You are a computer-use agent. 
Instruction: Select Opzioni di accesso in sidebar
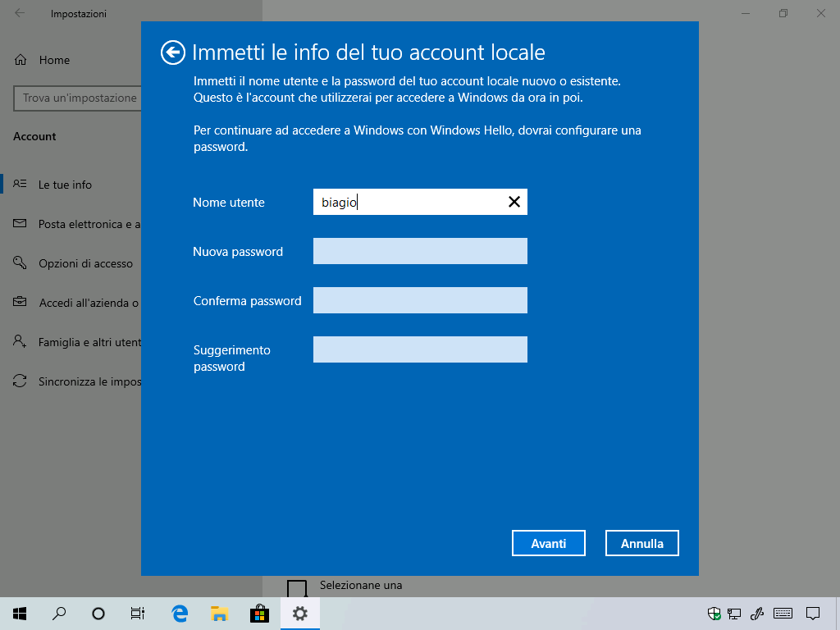pyautogui.click(x=85, y=263)
